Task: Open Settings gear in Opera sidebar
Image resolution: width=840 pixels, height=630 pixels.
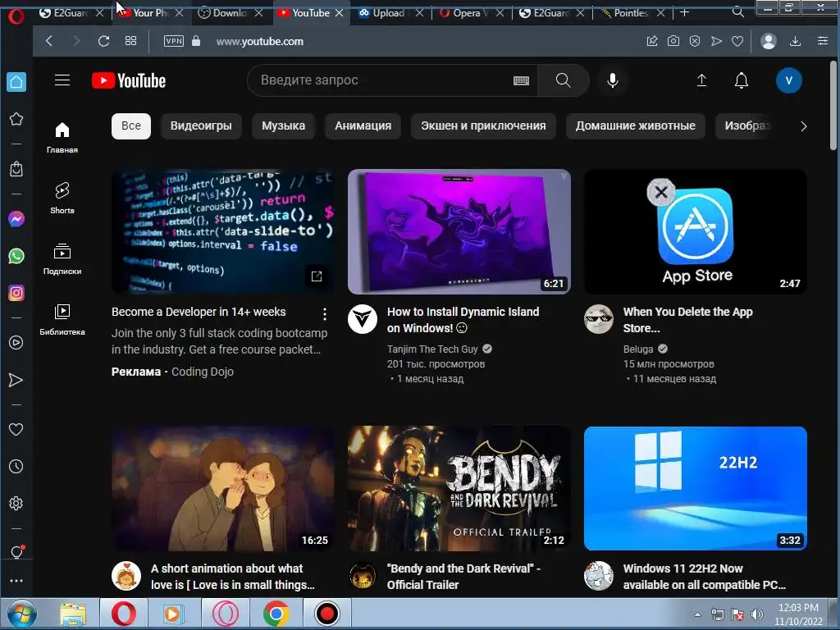Action: [x=16, y=504]
